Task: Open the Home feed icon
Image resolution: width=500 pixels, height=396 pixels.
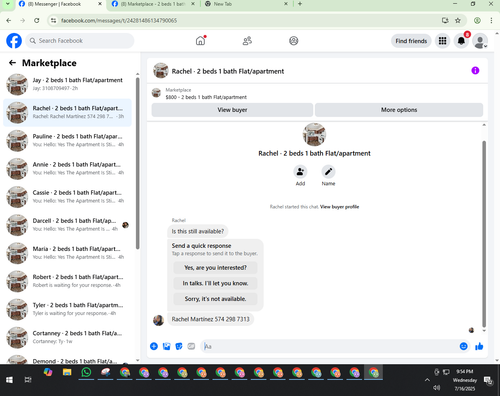Action: [x=200, y=41]
